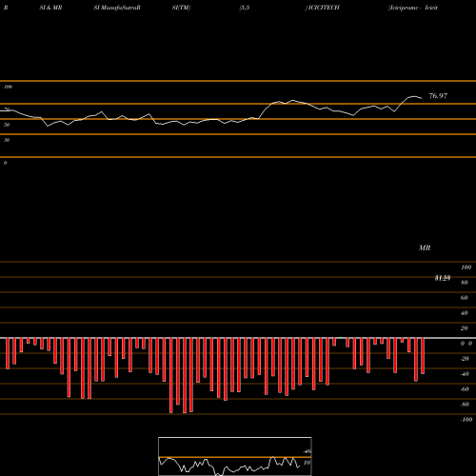The image size is (476, 476).
Task: Open the mini overview chart thumbnail
Action: pos(235,456)
